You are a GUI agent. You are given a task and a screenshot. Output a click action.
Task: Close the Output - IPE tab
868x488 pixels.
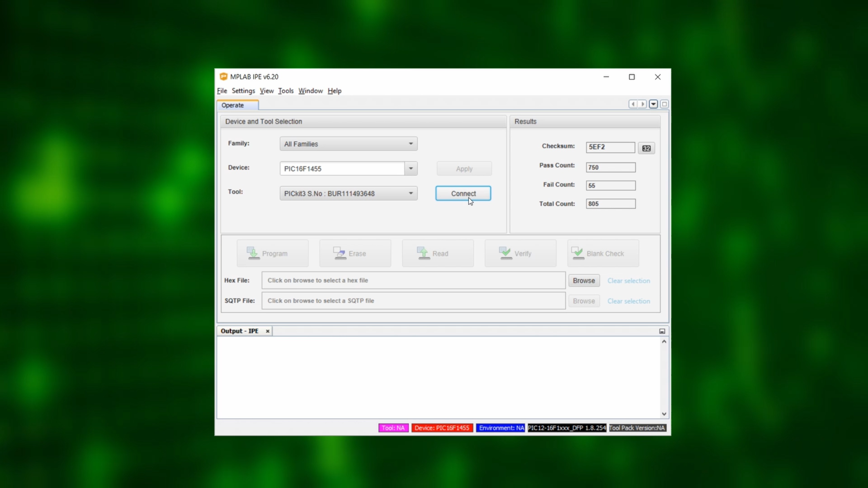pyautogui.click(x=268, y=331)
